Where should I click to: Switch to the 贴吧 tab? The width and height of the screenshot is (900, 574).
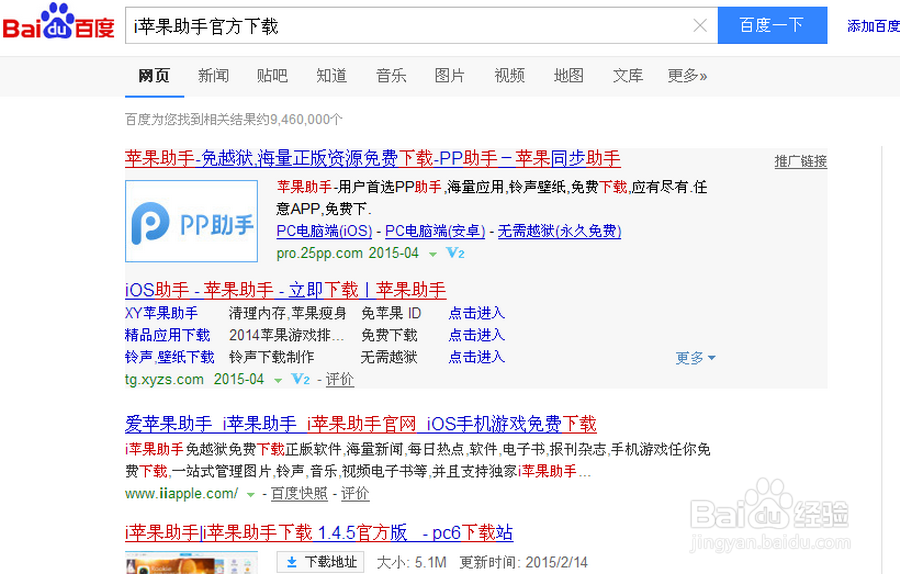pyautogui.click(x=272, y=75)
